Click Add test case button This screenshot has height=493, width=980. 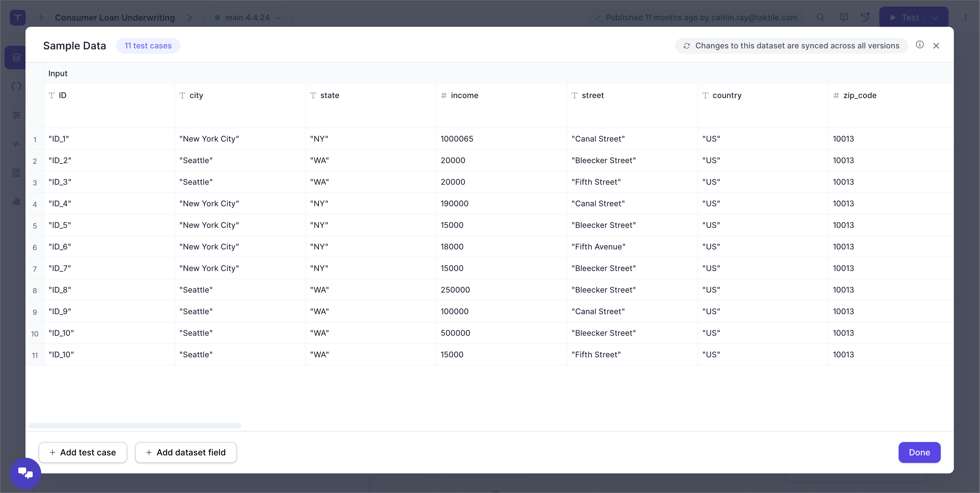pos(83,452)
